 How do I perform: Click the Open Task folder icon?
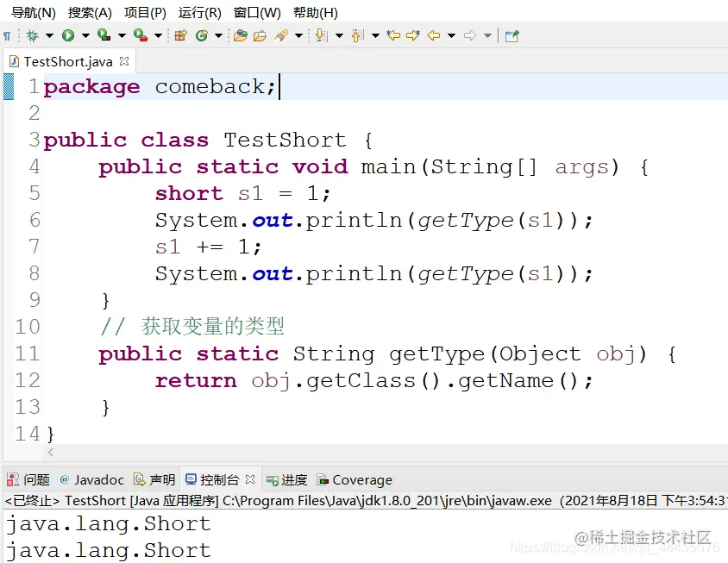click(x=260, y=35)
